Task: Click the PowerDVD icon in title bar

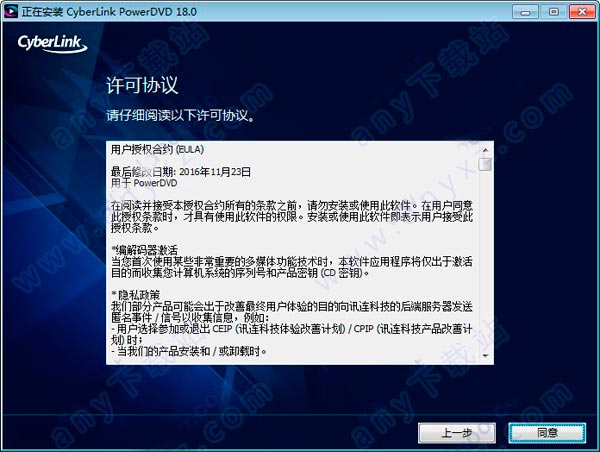Action: tap(11, 11)
